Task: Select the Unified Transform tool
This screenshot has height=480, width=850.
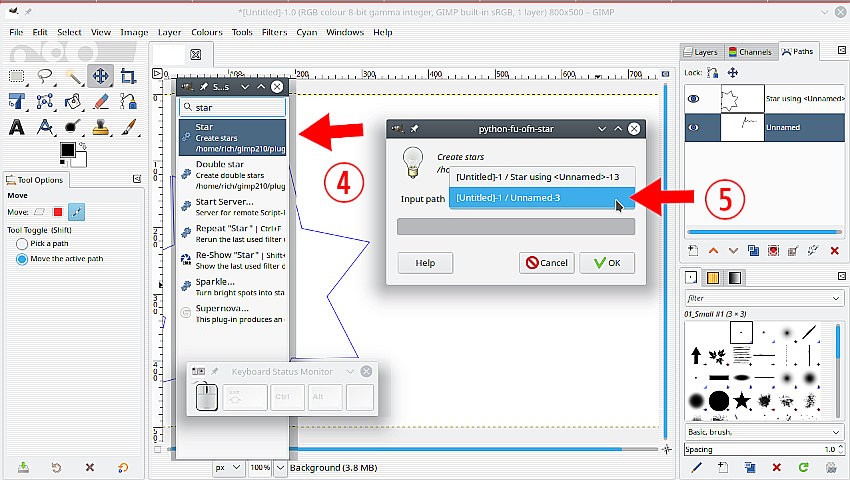Action: pyautogui.click(x=17, y=101)
